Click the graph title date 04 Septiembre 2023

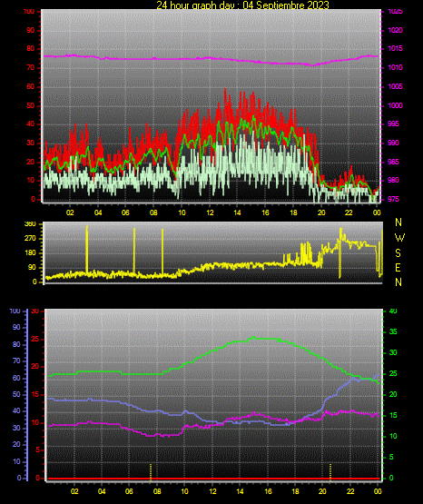point(286,5)
